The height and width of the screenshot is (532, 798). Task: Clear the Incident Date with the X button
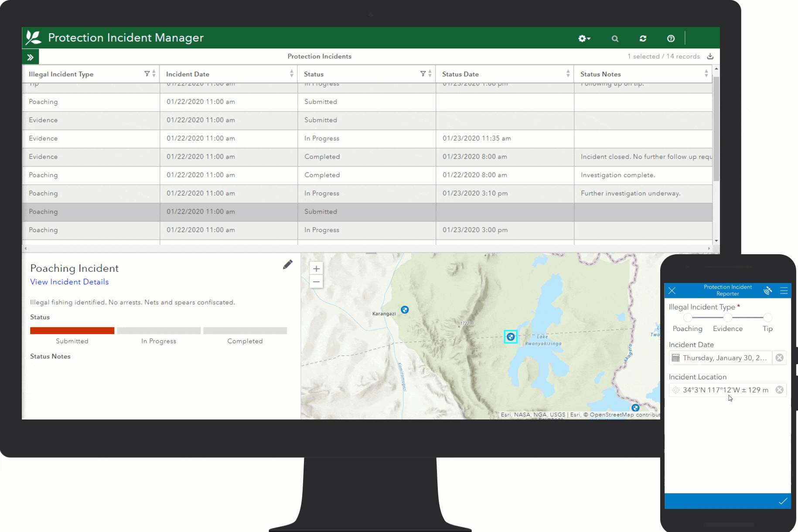pos(780,358)
